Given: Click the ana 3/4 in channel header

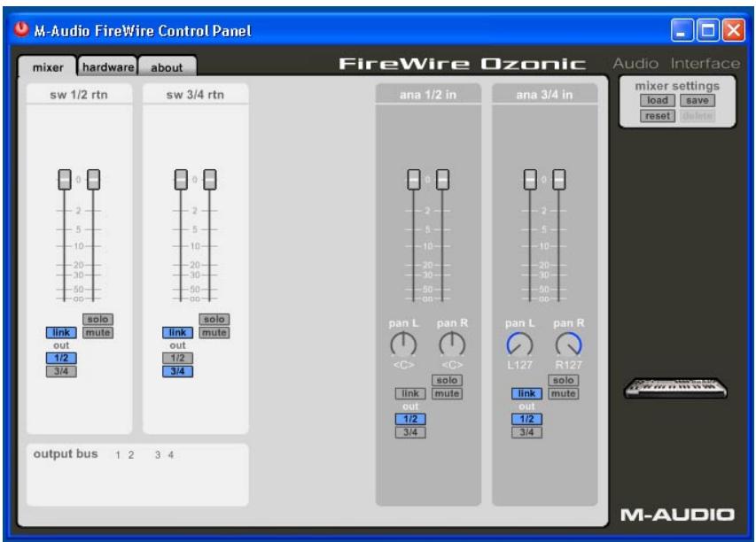Looking at the screenshot, I should click(x=545, y=95).
